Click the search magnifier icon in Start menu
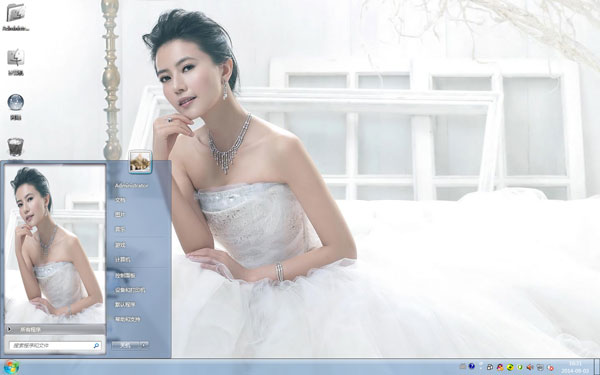The image size is (600, 375). (x=96, y=346)
